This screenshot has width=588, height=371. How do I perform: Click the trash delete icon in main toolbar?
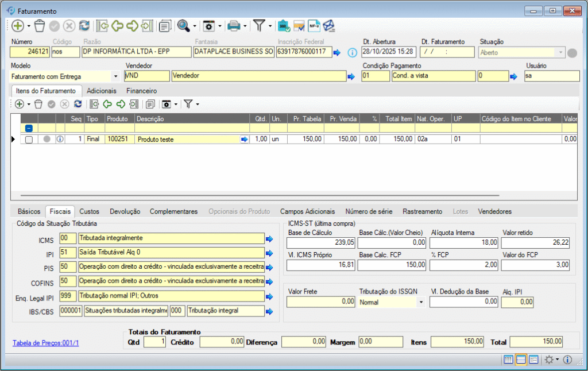pyautogui.click(x=40, y=26)
